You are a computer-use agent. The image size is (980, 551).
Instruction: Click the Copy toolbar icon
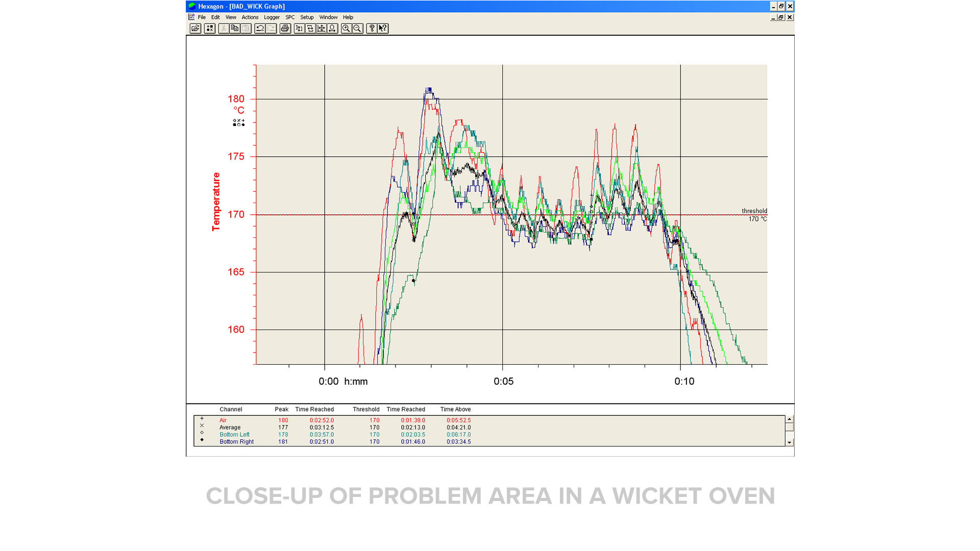[235, 29]
